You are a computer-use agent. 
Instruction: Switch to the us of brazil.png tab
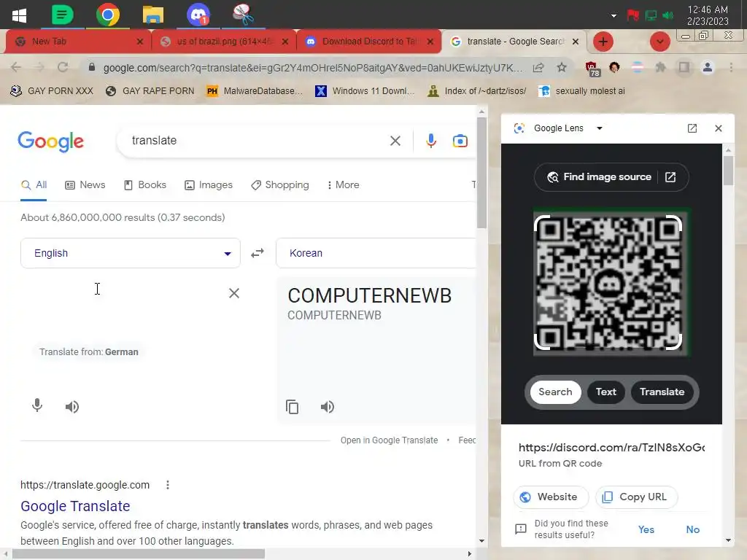(x=224, y=42)
